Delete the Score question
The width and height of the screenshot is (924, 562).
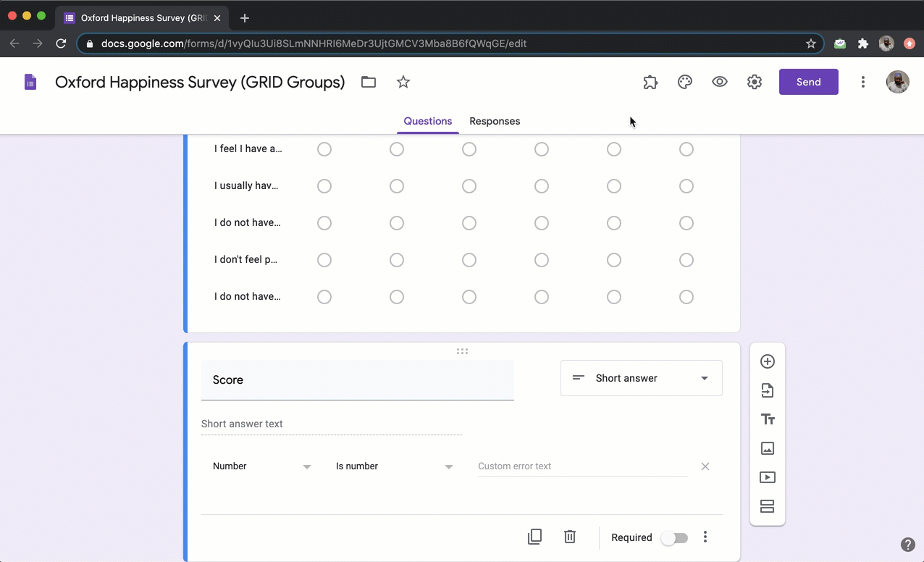(569, 537)
